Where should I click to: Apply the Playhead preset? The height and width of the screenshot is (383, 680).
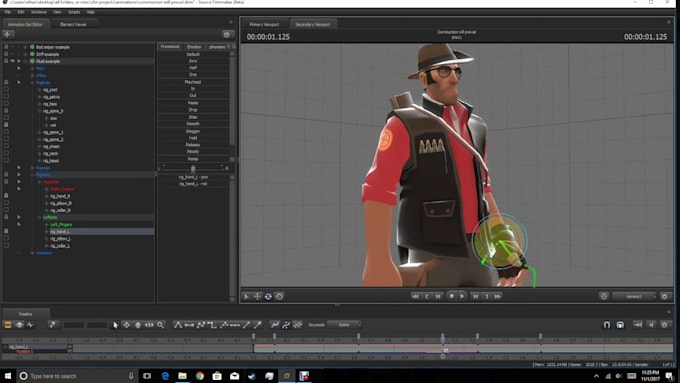(193, 82)
